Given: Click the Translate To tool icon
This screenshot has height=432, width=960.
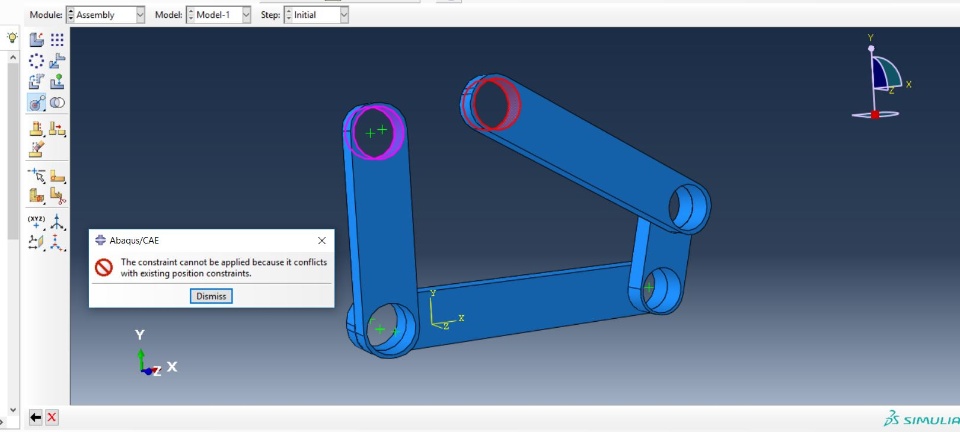Looking at the screenshot, I should (57, 81).
